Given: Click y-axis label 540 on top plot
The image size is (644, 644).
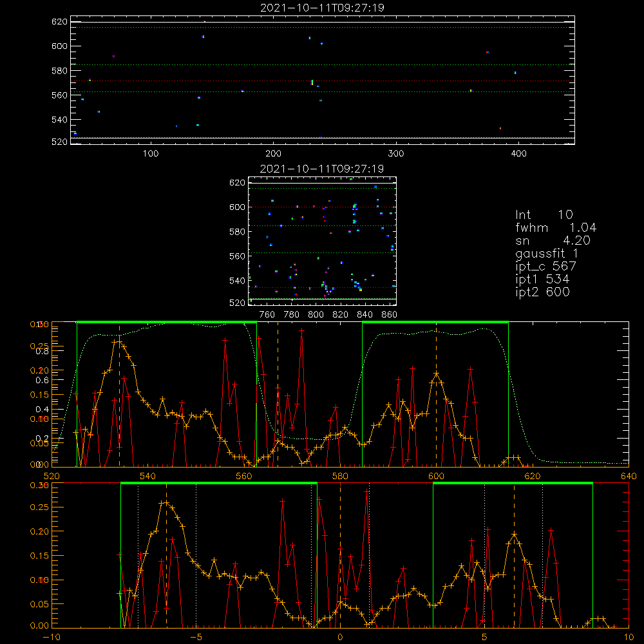Looking at the screenshot, I should pos(59,120).
